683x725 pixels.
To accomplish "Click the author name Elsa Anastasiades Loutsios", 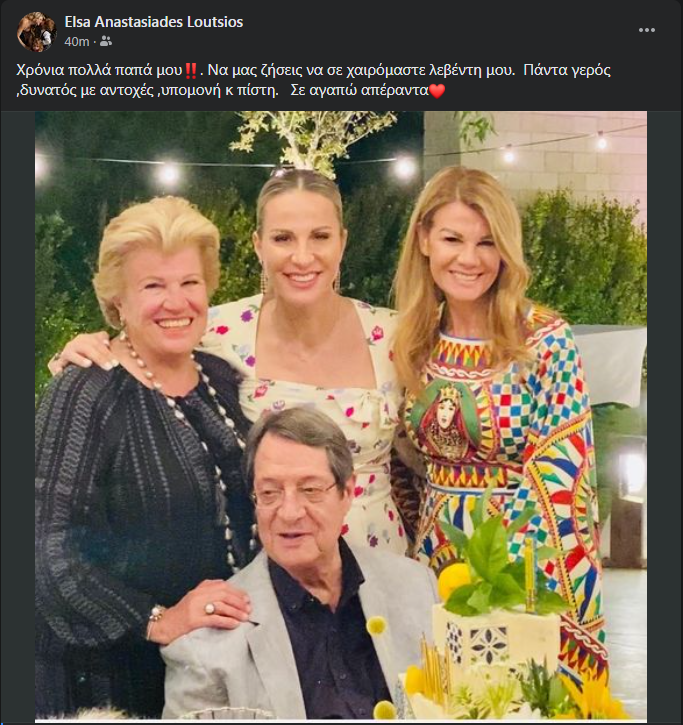I will tap(153, 22).
